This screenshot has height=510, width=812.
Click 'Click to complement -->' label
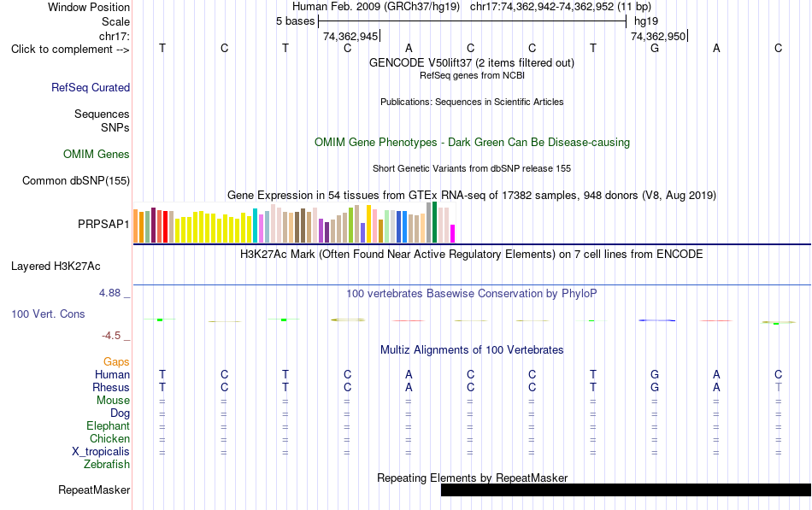(x=70, y=50)
